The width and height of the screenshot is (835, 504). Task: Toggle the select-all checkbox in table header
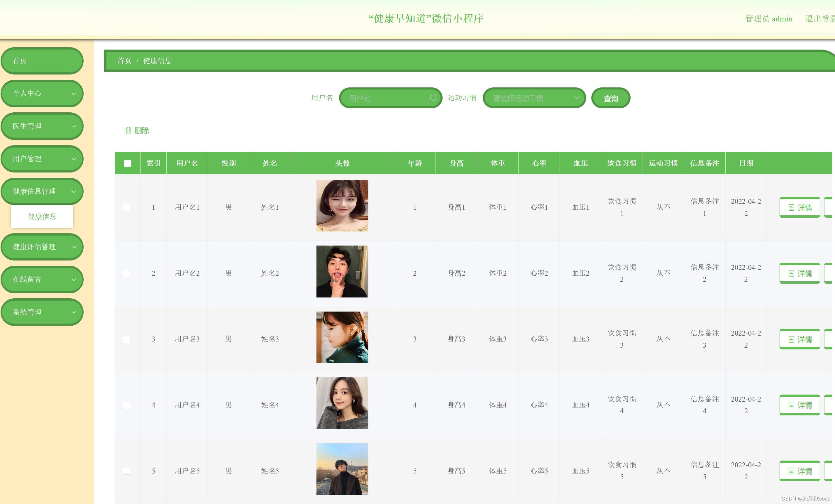128,163
